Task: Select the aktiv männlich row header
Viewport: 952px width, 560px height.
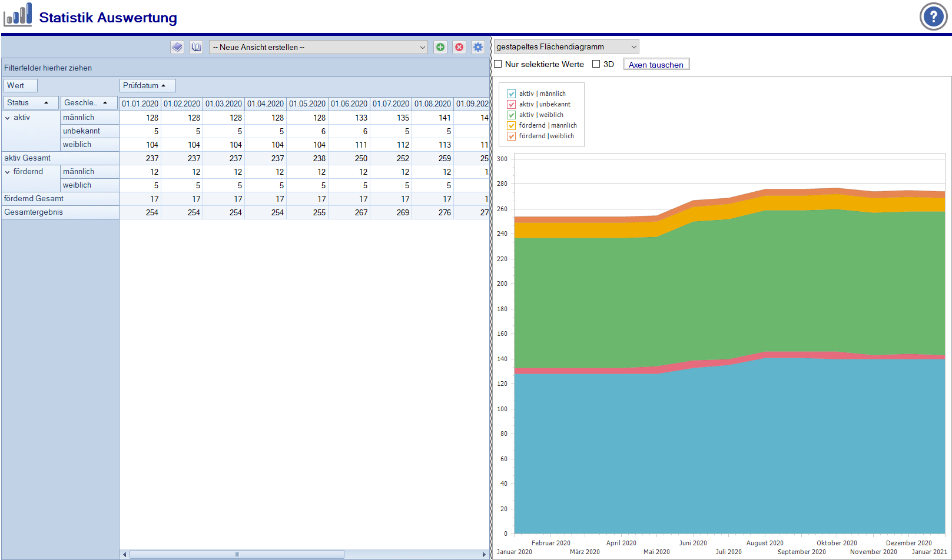Action: click(89, 118)
